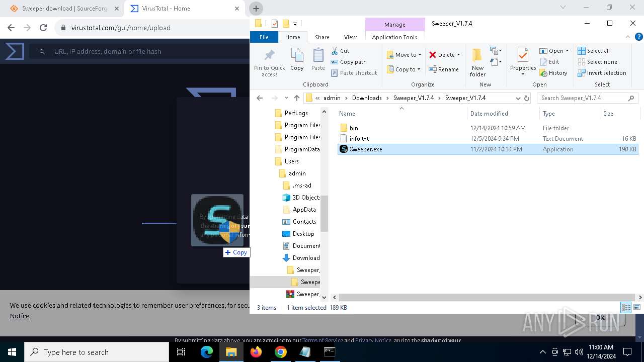Switch to the View ribbon tab
The width and height of the screenshot is (644, 362).
coord(350,37)
